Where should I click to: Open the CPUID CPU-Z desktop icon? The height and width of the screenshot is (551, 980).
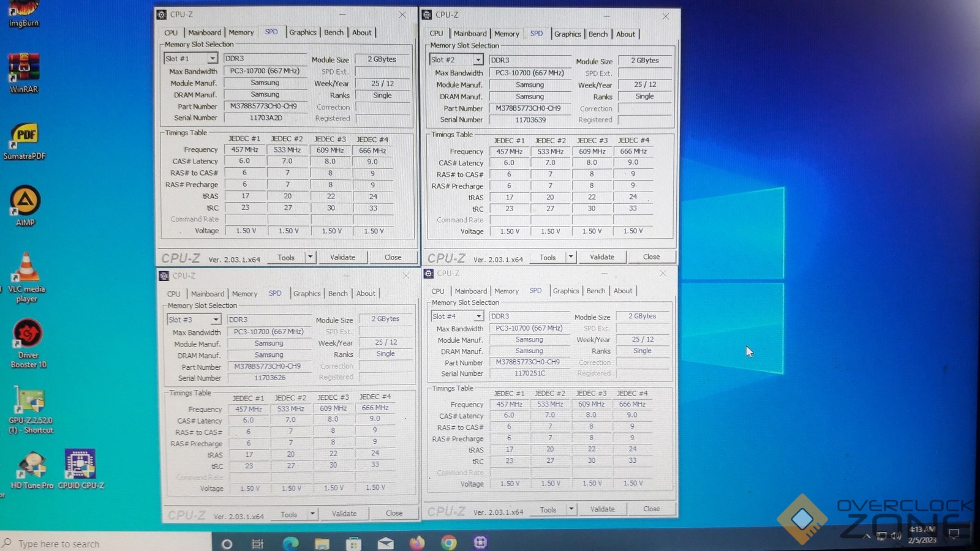click(x=80, y=468)
